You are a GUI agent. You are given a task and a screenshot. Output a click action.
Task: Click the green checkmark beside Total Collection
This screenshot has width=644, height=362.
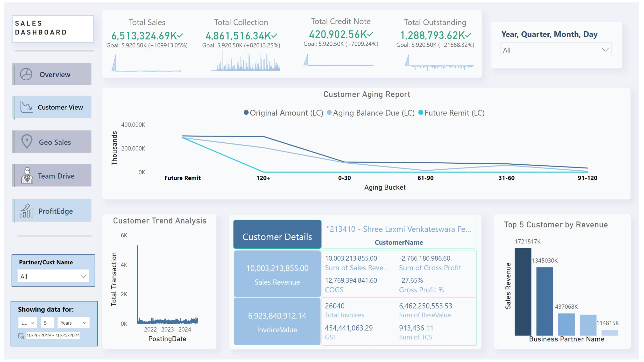point(275,35)
